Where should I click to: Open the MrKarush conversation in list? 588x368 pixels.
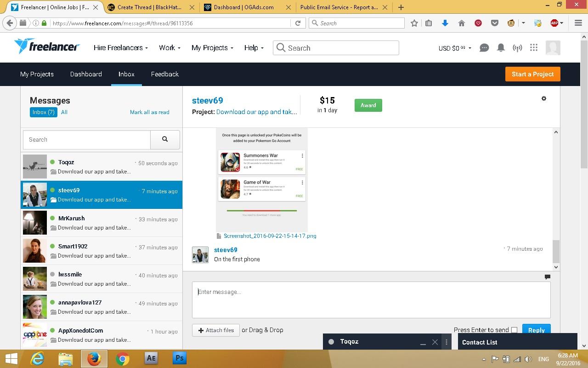[102, 223]
